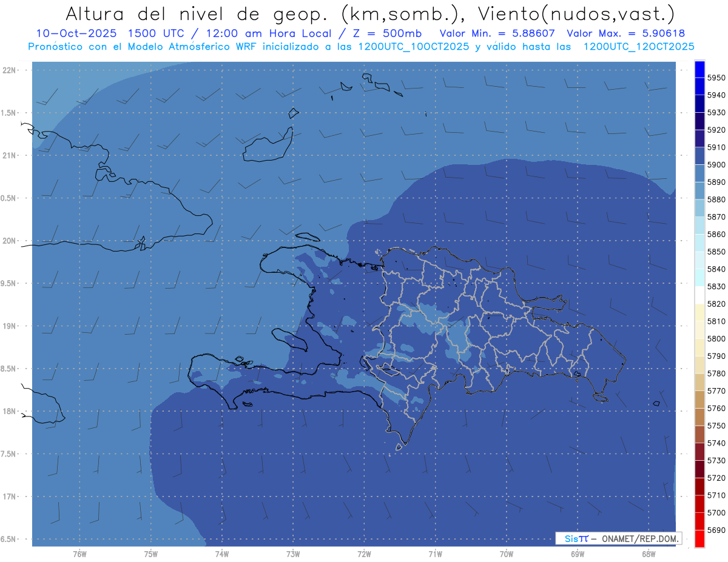Click the '5690' colorbar label
Viewport: 728px width, 562px height.
coord(716,530)
